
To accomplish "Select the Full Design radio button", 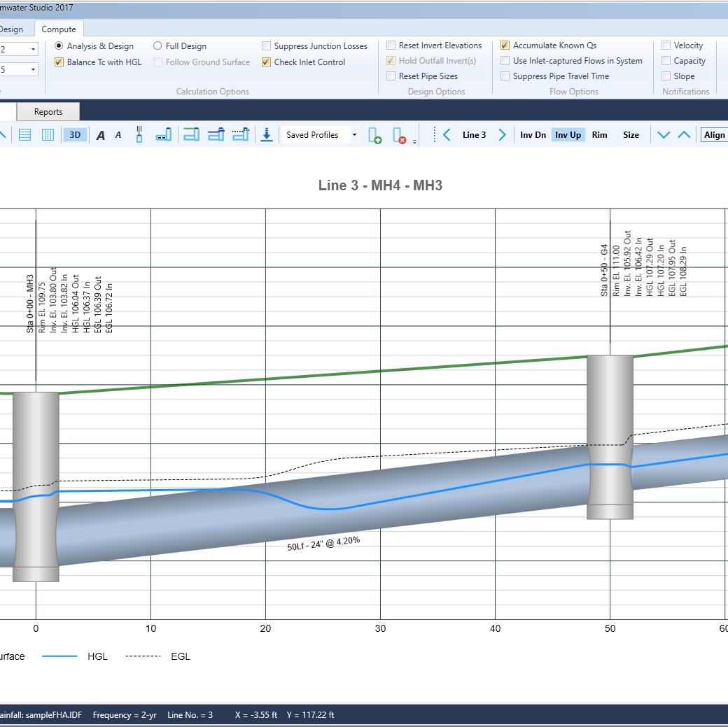I will pyautogui.click(x=157, y=45).
